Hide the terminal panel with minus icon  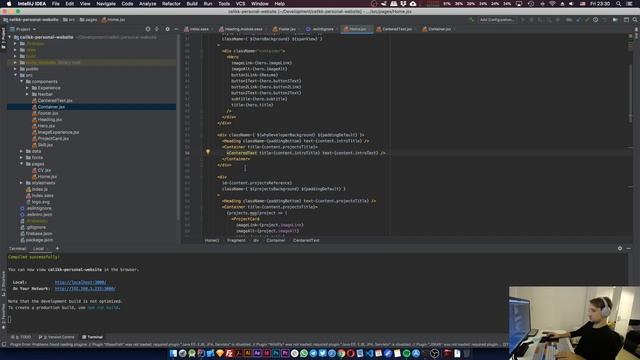coord(629,248)
